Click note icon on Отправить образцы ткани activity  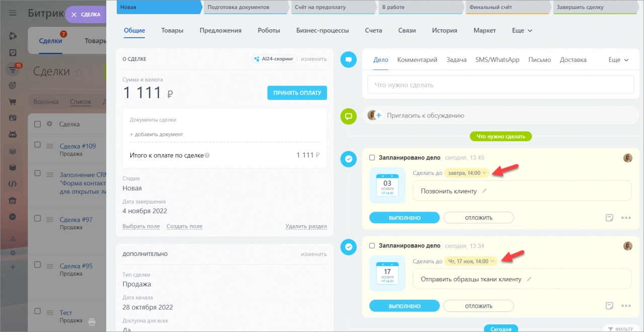click(x=609, y=306)
